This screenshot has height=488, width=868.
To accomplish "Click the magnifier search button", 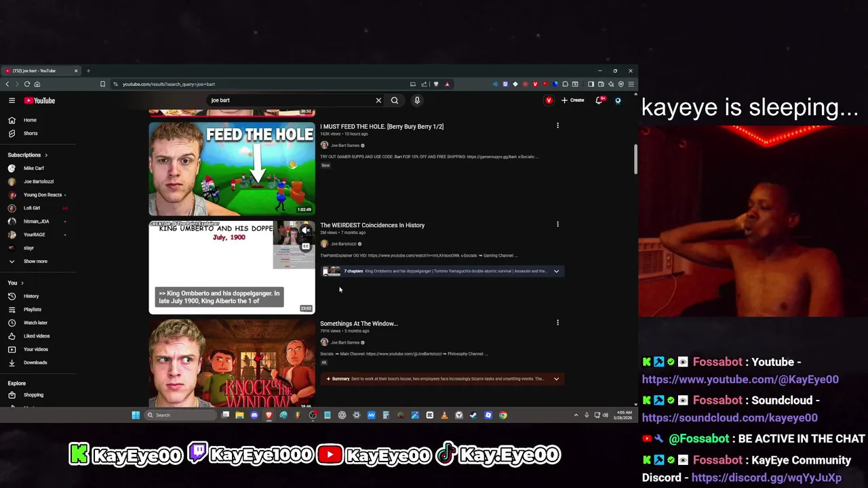I will click(395, 100).
